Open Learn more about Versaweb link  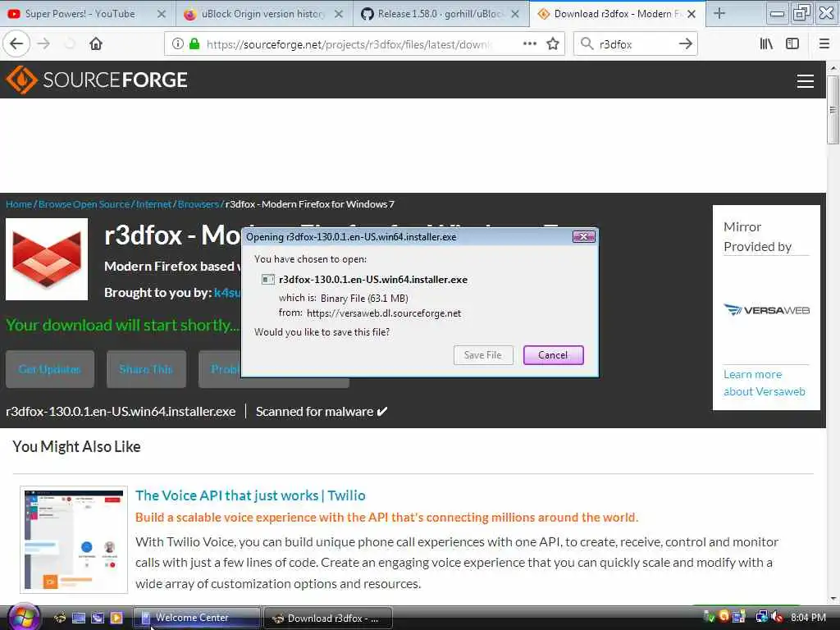[x=764, y=383]
